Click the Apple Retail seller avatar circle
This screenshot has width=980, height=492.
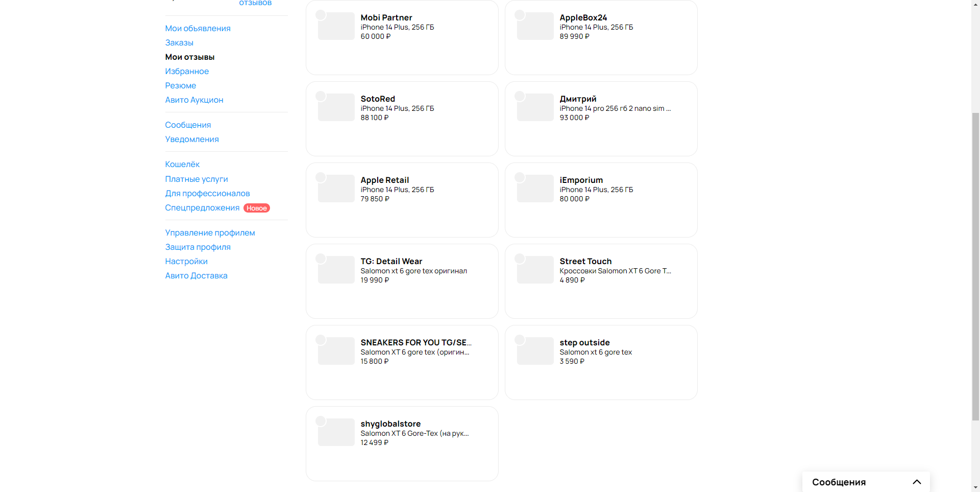pyautogui.click(x=321, y=177)
